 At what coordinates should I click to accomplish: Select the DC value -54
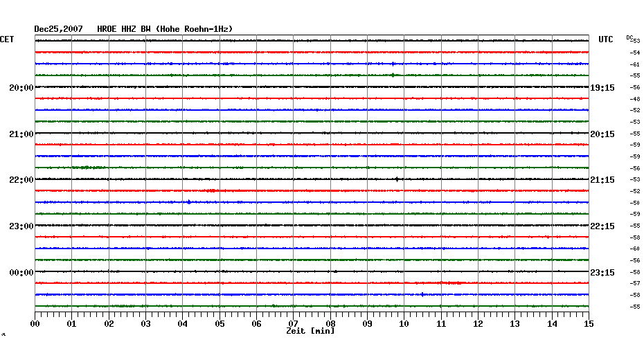(x=635, y=53)
